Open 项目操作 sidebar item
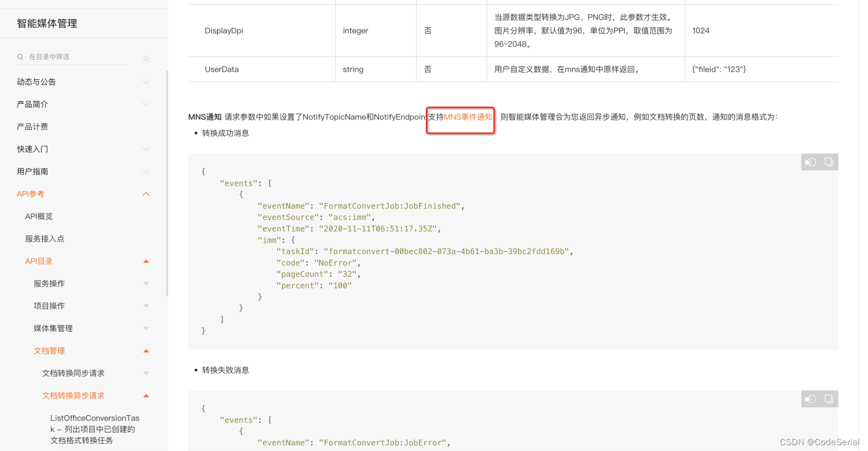 point(49,306)
